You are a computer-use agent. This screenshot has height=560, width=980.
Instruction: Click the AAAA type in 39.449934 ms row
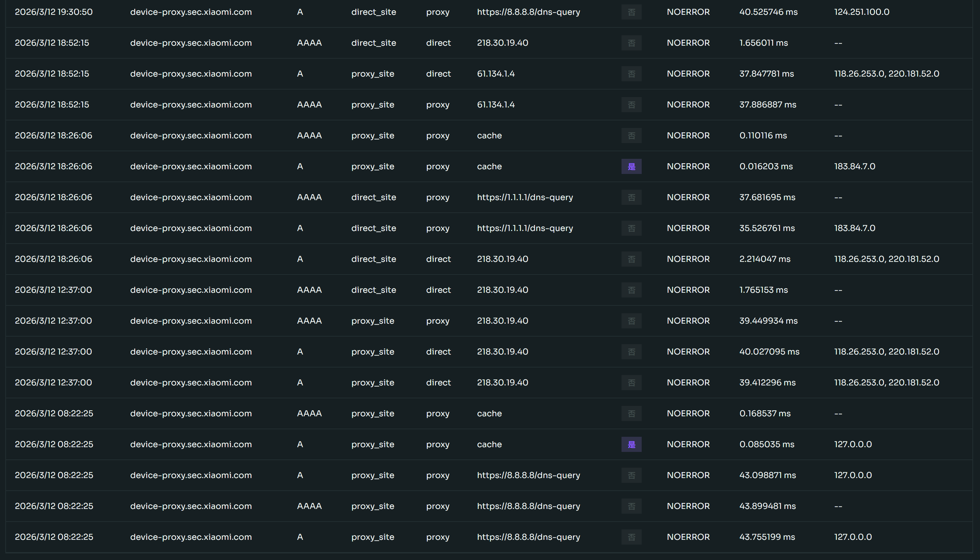[x=309, y=321]
